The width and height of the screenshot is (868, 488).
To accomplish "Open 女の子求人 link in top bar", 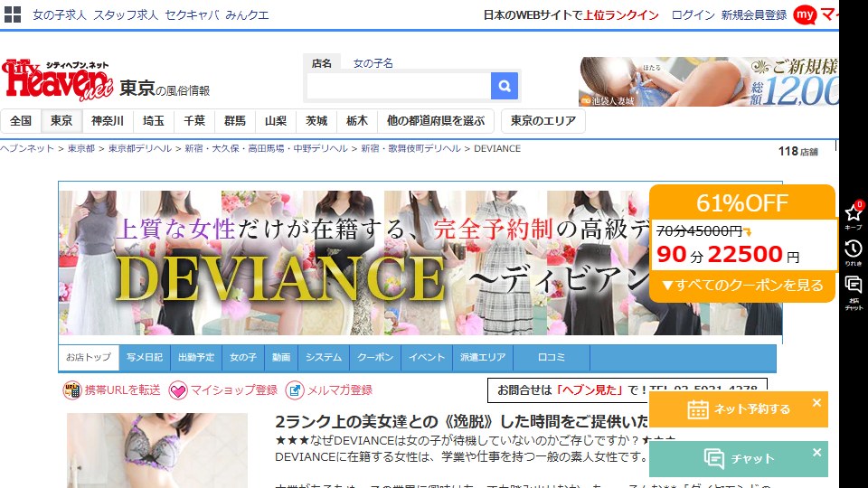I will point(60,15).
